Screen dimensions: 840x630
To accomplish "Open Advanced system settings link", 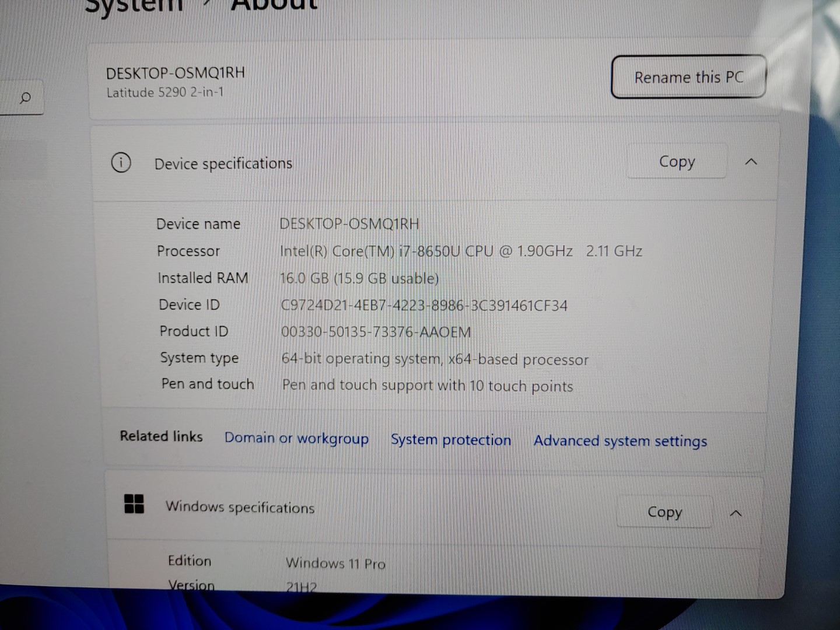I will (620, 441).
